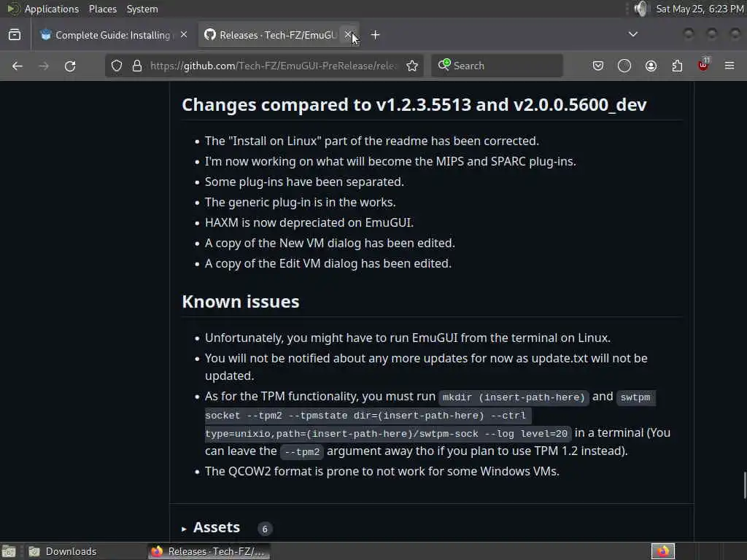This screenshot has height=560, width=747.
Task: Reload the current GitHub page
Action: (70, 66)
